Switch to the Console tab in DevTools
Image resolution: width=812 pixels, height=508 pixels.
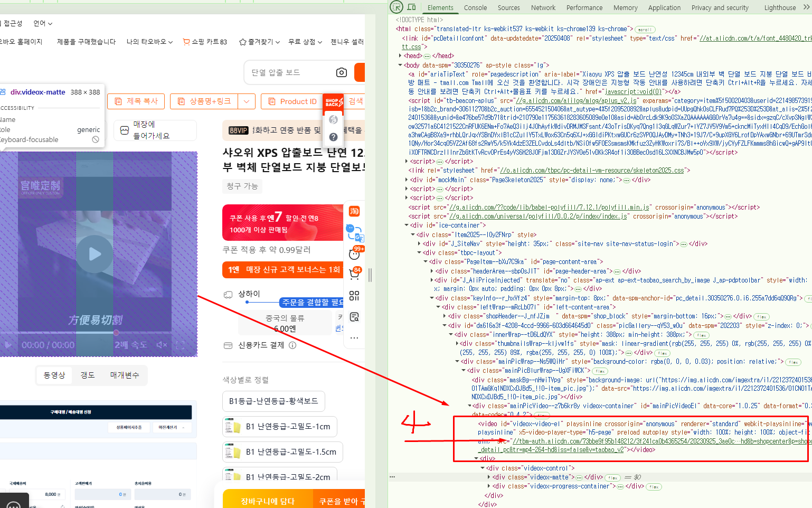click(x=475, y=7)
